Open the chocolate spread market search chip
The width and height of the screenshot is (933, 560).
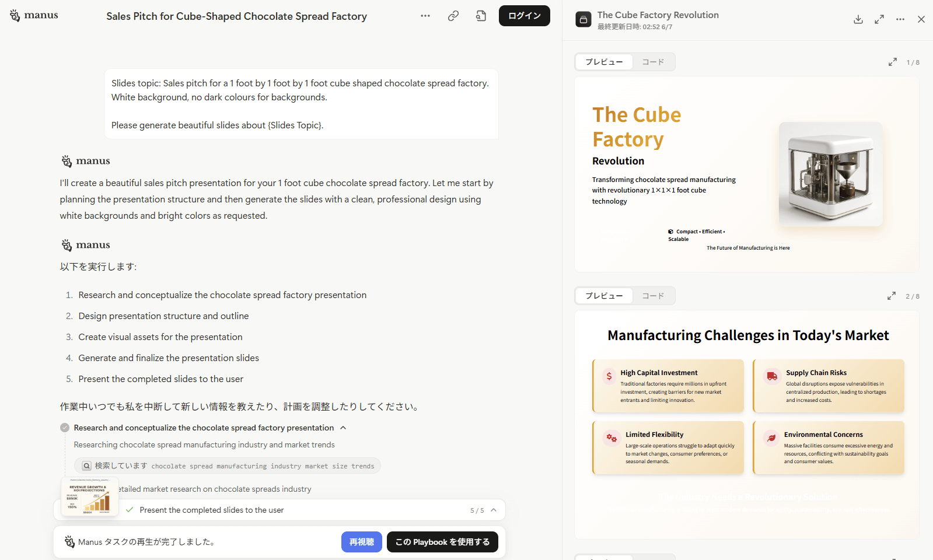tap(228, 466)
